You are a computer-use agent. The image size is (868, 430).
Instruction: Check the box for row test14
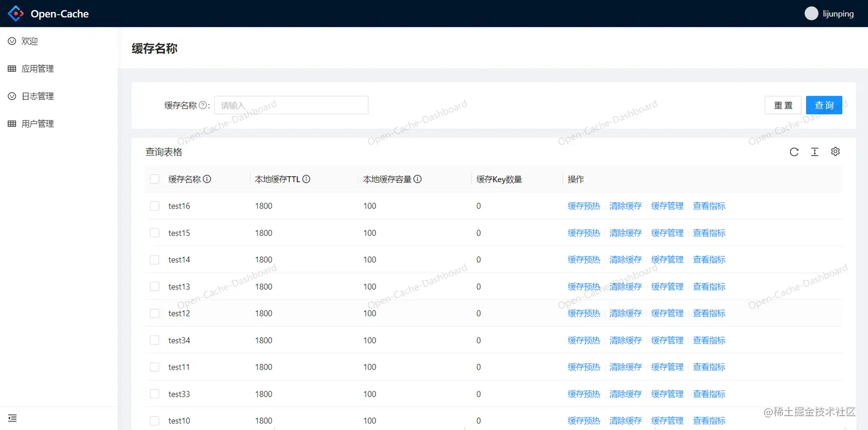pyautogui.click(x=154, y=260)
